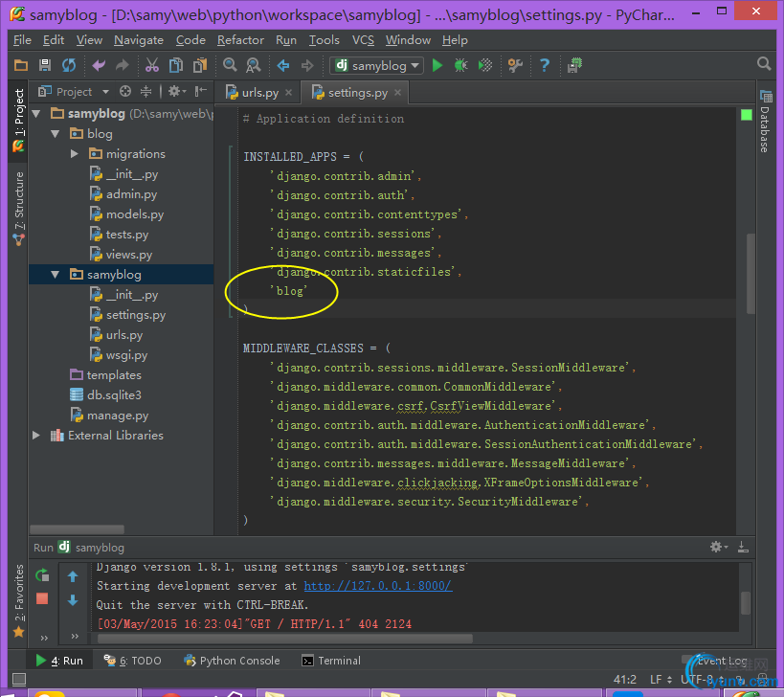Click the Replace icon in toolbar
The width and height of the screenshot is (784, 697).
pyautogui.click(x=254, y=65)
